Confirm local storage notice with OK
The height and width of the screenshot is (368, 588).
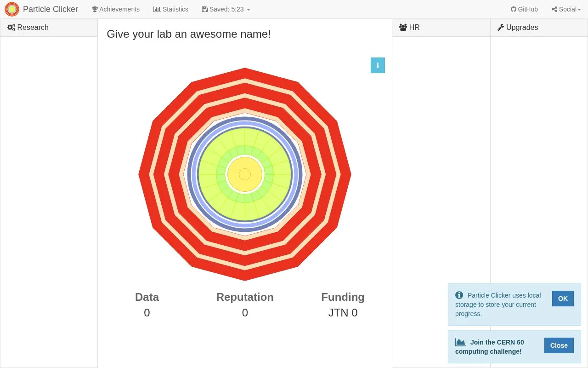tap(563, 299)
